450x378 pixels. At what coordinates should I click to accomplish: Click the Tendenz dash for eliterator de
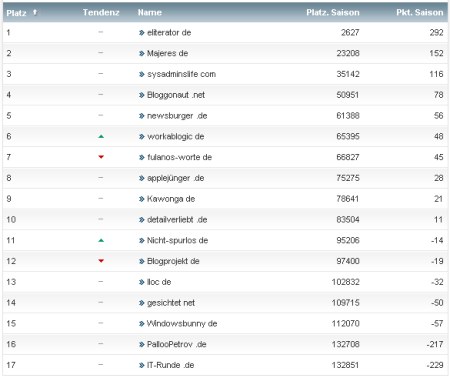[x=101, y=32]
